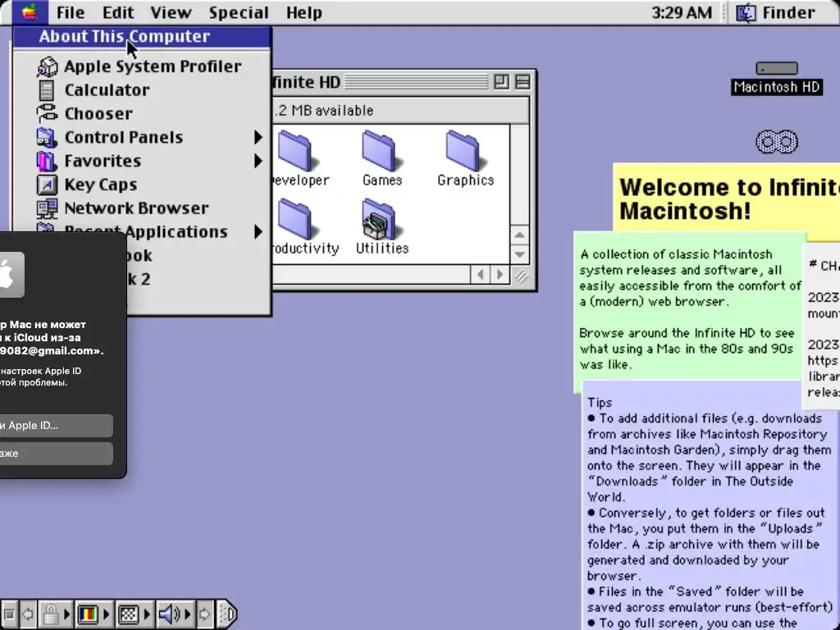
Task: Expand the Control Panels submenu
Action: 141,137
